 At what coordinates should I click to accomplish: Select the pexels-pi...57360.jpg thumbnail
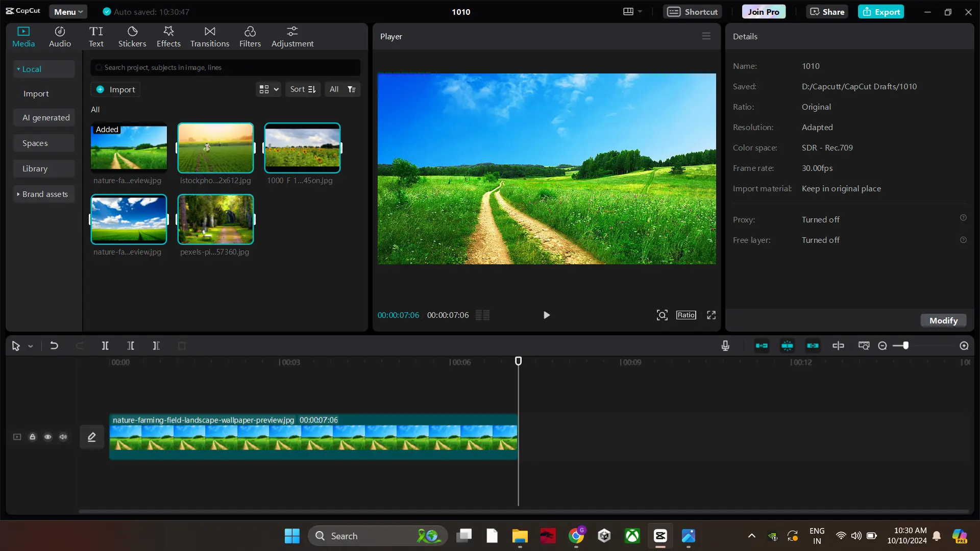[x=215, y=219]
